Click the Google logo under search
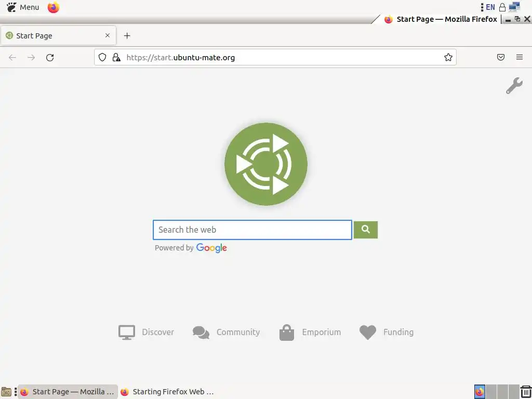This screenshot has width=532, height=399. pos(211,248)
